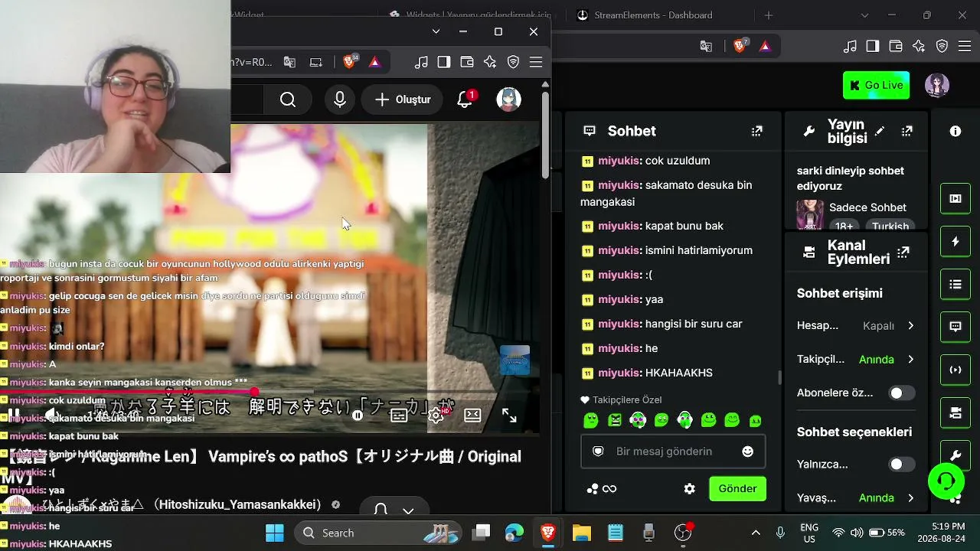Focus the Bir mesaj gönderin chat input
The image size is (980, 551).
point(674,452)
